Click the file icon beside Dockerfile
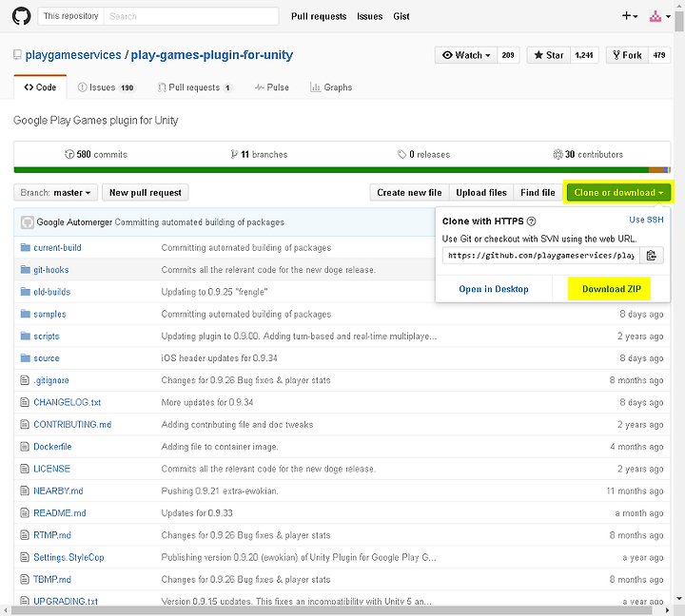 [25, 447]
